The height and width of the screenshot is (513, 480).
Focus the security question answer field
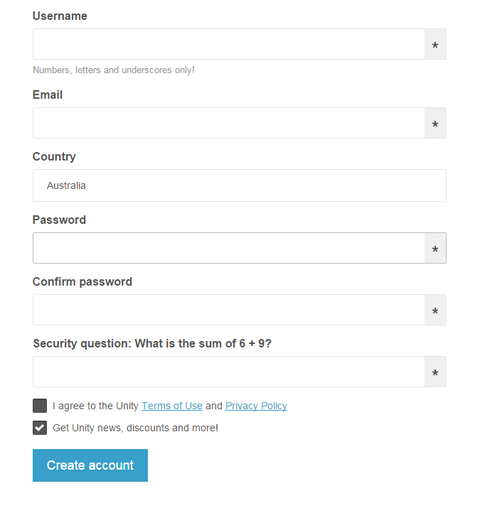point(229,371)
